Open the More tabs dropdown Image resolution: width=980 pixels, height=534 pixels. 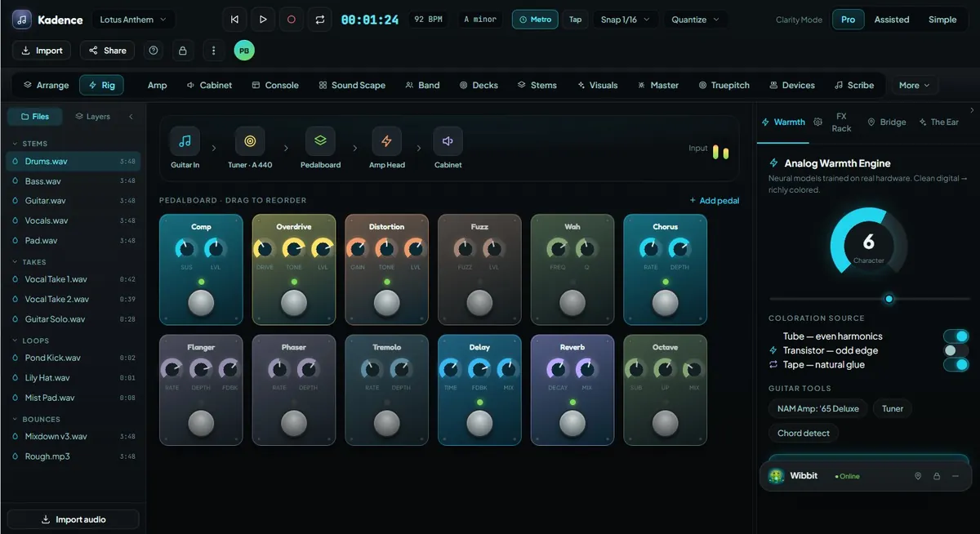tap(915, 85)
